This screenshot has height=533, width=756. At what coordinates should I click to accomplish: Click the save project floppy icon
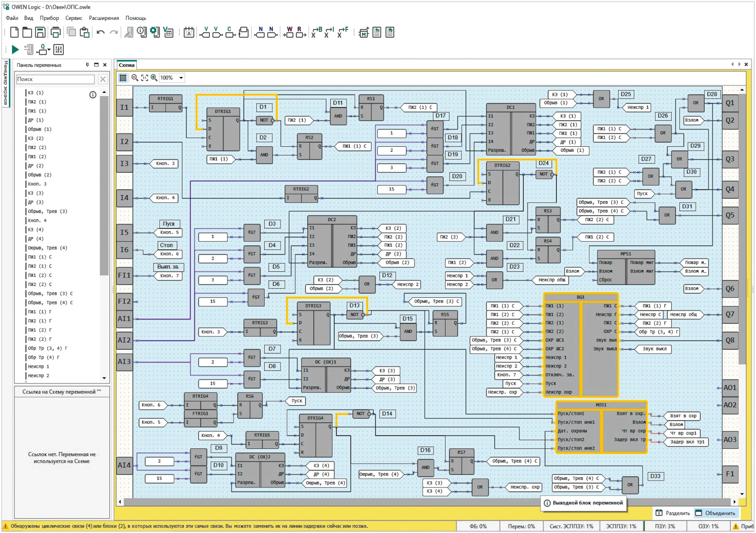coord(40,33)
